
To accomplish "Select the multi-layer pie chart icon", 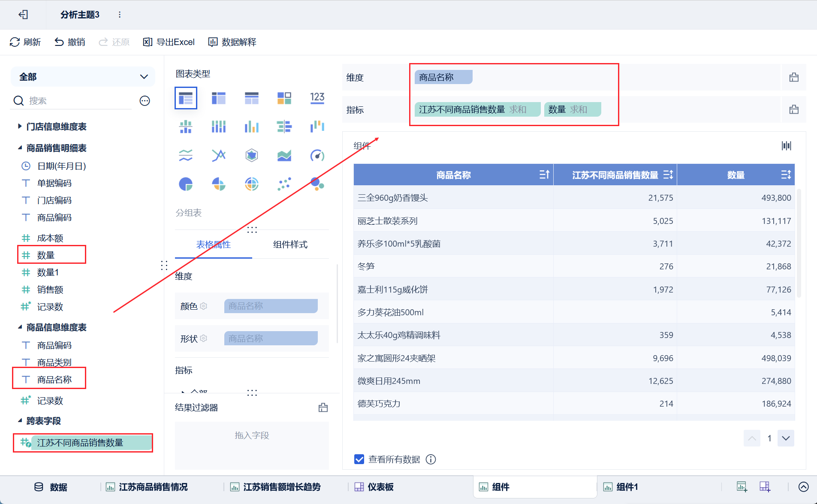I will click(252, 184).
